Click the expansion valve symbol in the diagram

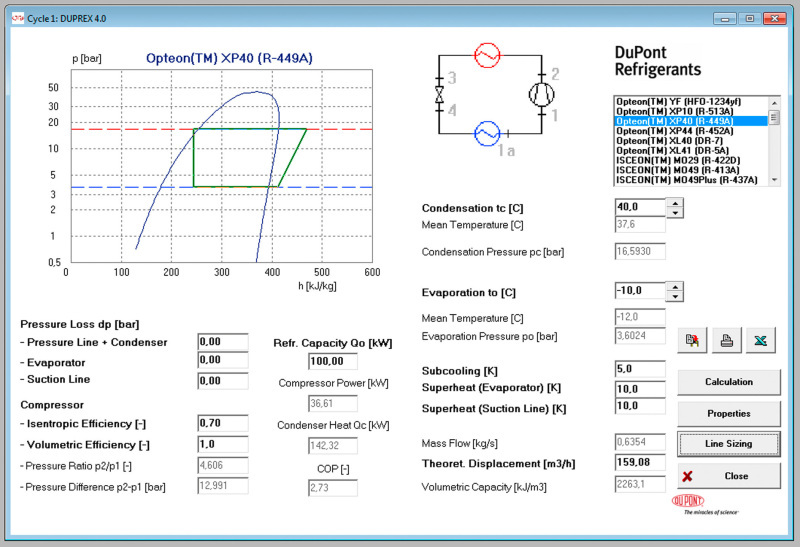point(439,94)
